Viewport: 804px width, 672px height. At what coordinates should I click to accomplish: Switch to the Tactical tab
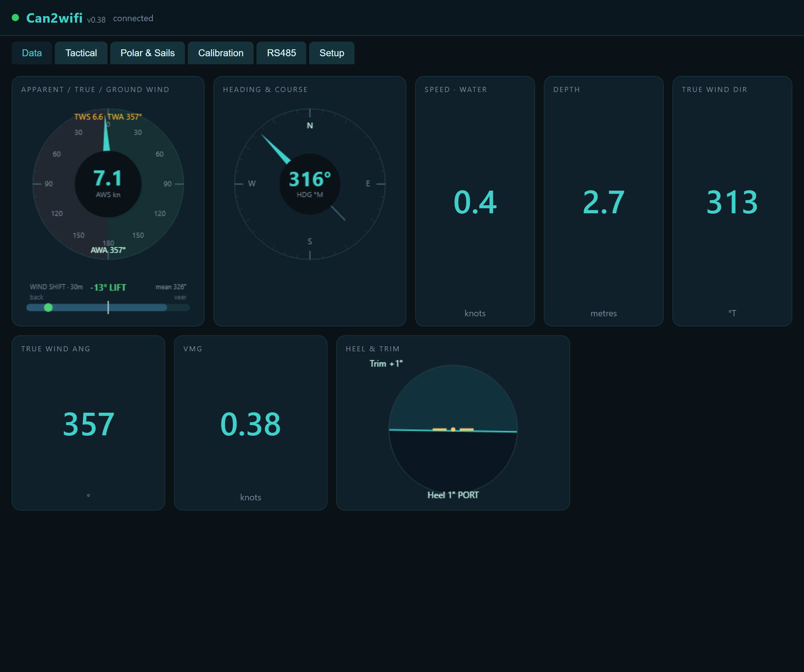click(x=81, y=53)
